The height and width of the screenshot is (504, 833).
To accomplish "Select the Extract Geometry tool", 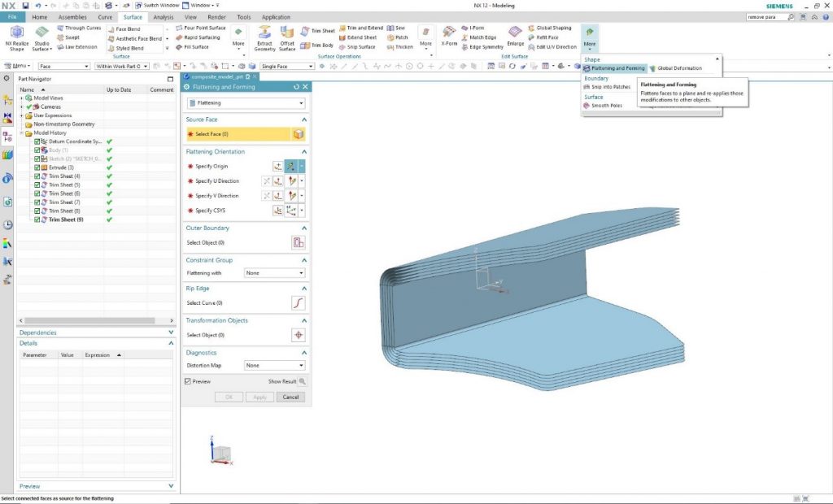I will click(x=264, y=33).
